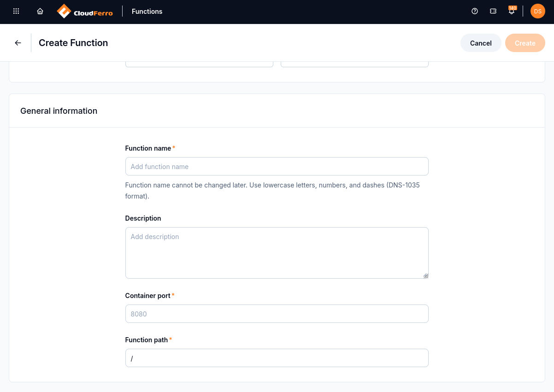This screenshot has height=392, width=554.
Task: Open the DS user avatar menu
Action: pos(538,12)
